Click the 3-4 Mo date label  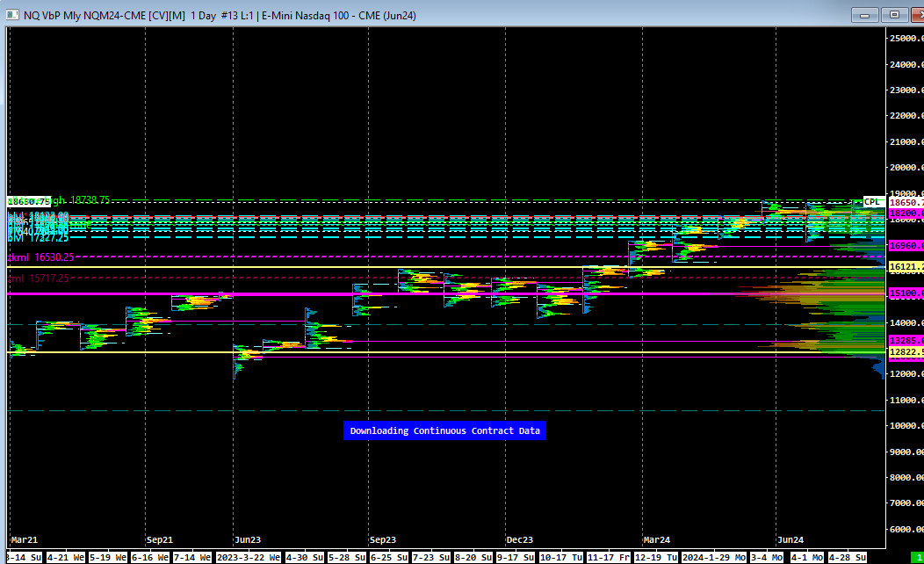(767, 558)
